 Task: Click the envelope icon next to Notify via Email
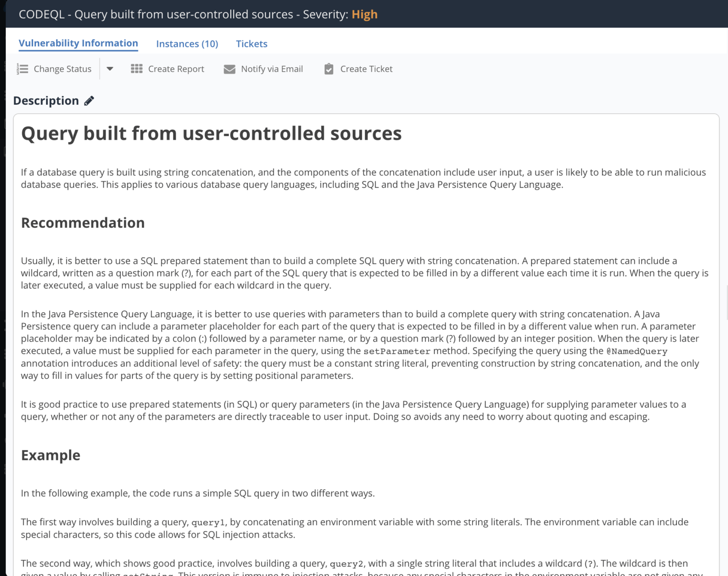[229, 69]
